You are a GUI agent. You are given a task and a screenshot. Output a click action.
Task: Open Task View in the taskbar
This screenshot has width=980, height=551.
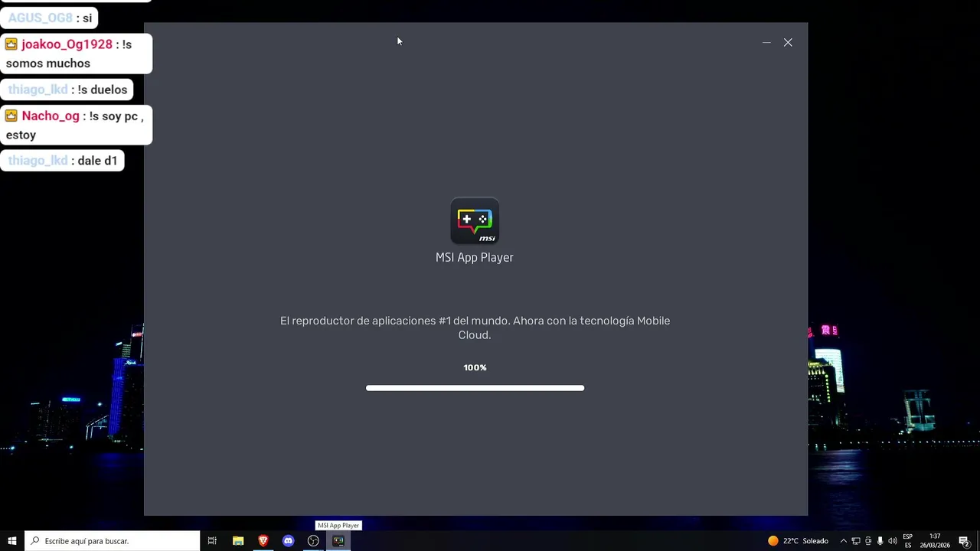[x=212, y=541]
